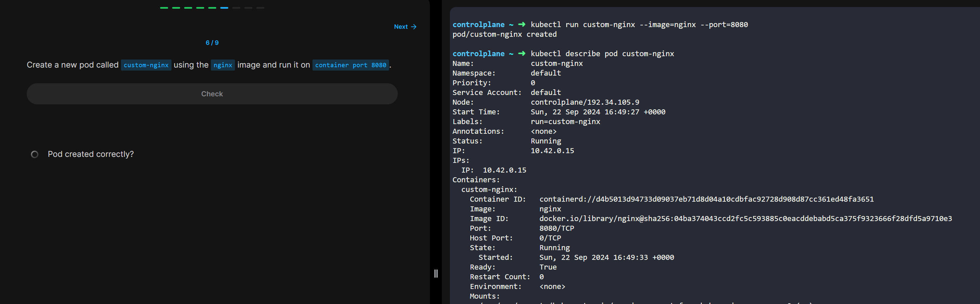
Task: Click the Status value Running
Action: click(546, 141)
